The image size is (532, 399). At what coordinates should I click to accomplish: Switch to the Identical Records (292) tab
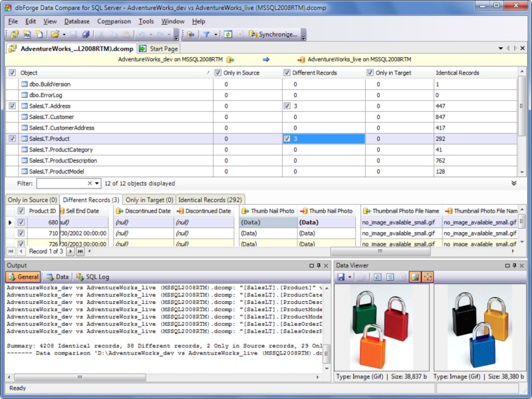point(210,200)
